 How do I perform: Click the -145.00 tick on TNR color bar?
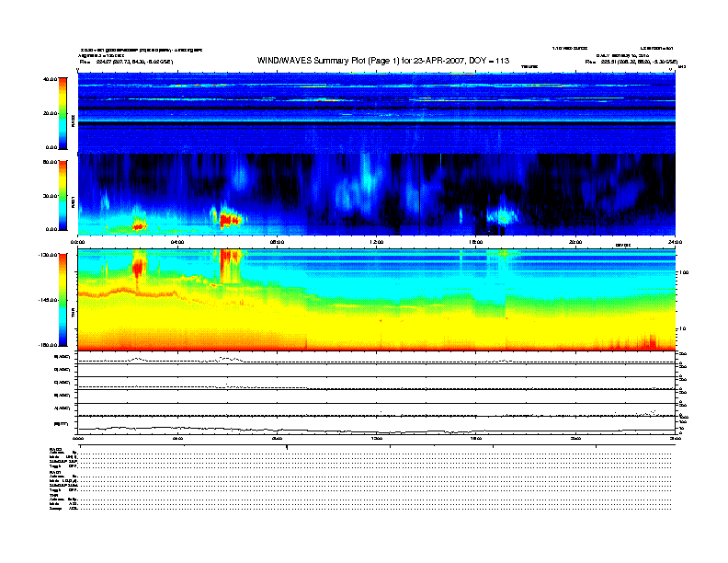point(48,300)
